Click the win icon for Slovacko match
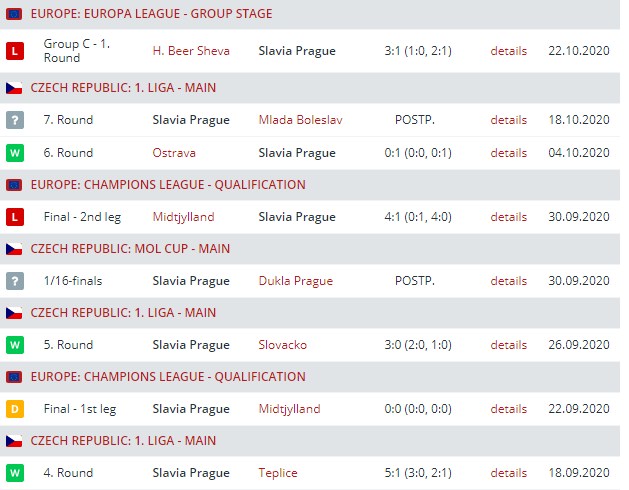This screenshot has height=490, width=629. pos(14,345)
